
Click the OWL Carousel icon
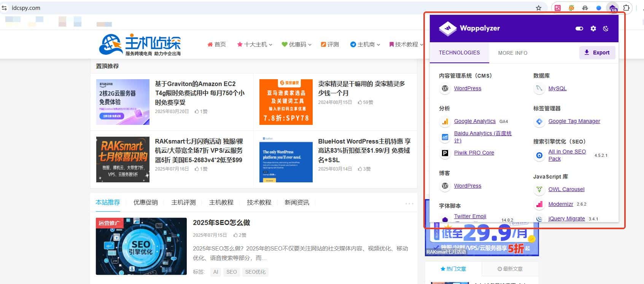tap(539, 189)
